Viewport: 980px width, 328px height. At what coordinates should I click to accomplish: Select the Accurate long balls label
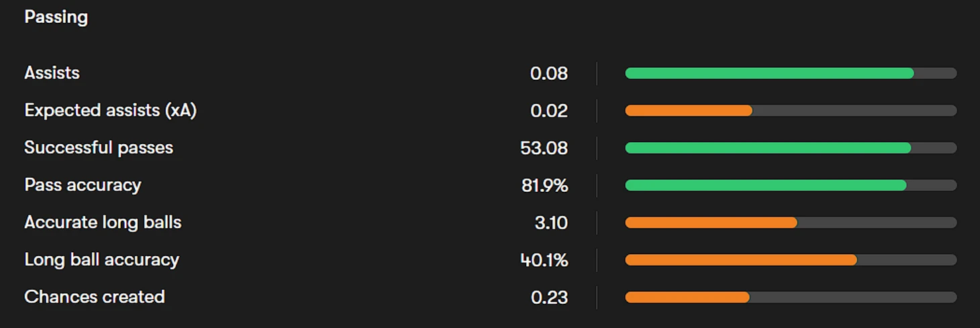[103, 222]
